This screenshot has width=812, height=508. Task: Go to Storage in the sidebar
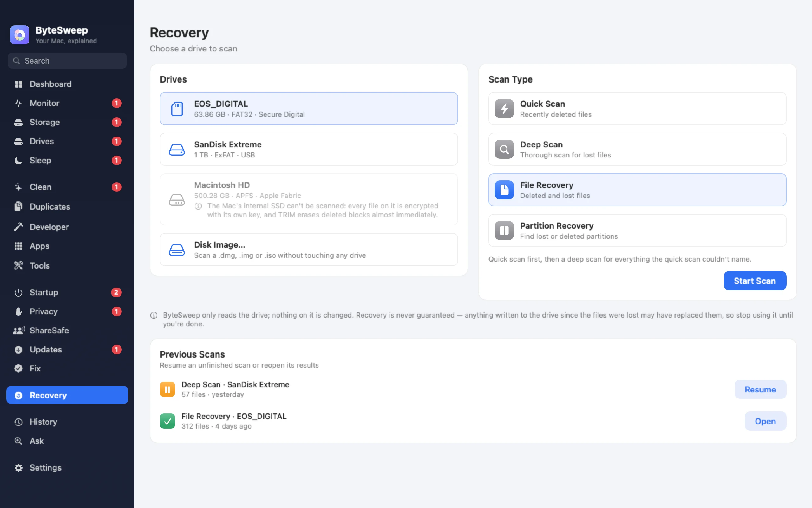[67, 122]
